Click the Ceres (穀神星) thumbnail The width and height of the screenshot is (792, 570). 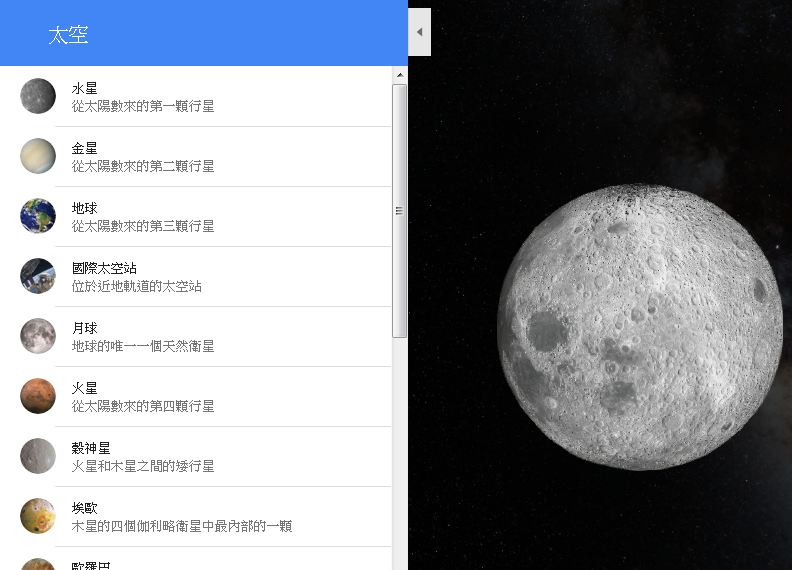[x=38, y=456]
